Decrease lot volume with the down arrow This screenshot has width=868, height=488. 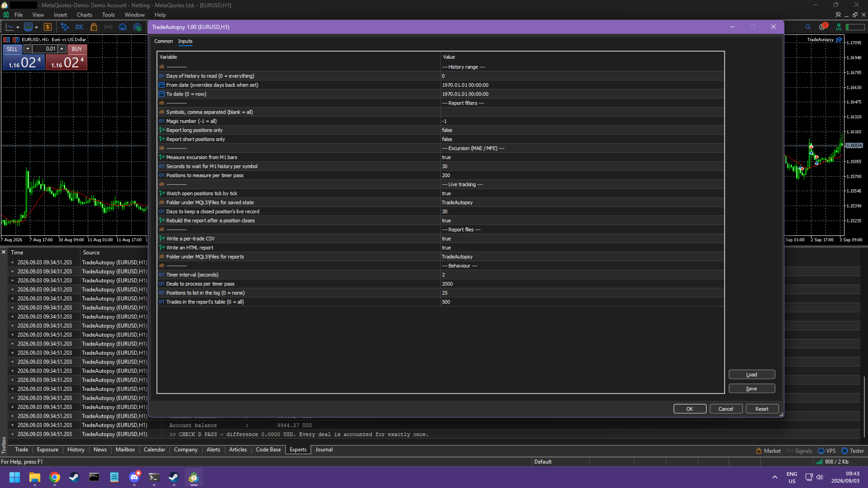click(x=28, y=49)
